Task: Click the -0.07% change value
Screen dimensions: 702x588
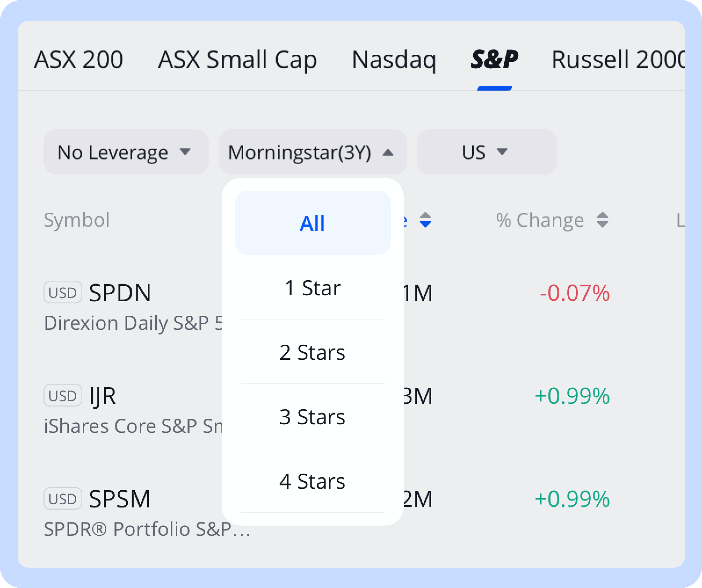Action: click(574, 293)
